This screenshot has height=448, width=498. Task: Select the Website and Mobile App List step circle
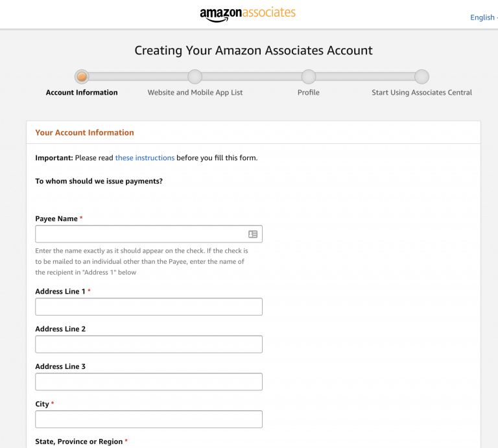[195, 77]
